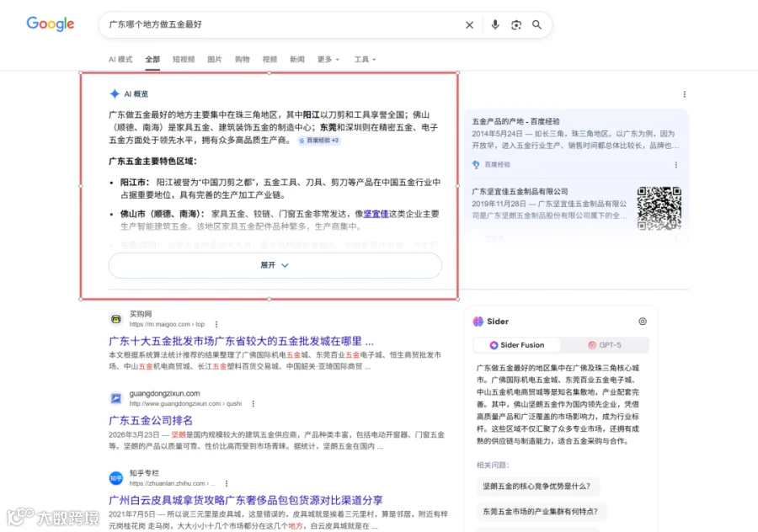The height and width of the screenshot is (532, 758).
Task: Click the 广东五金主要特色区域 heading
Action: (152, 162)
